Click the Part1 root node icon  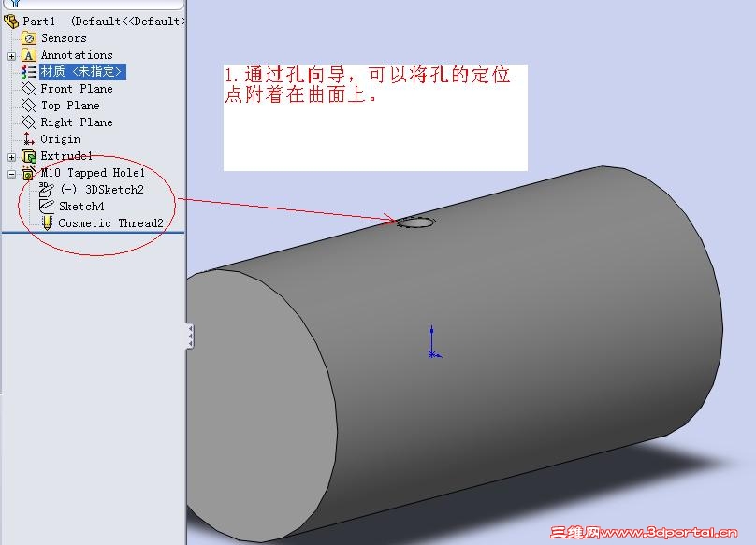click(x=11, y=22)
